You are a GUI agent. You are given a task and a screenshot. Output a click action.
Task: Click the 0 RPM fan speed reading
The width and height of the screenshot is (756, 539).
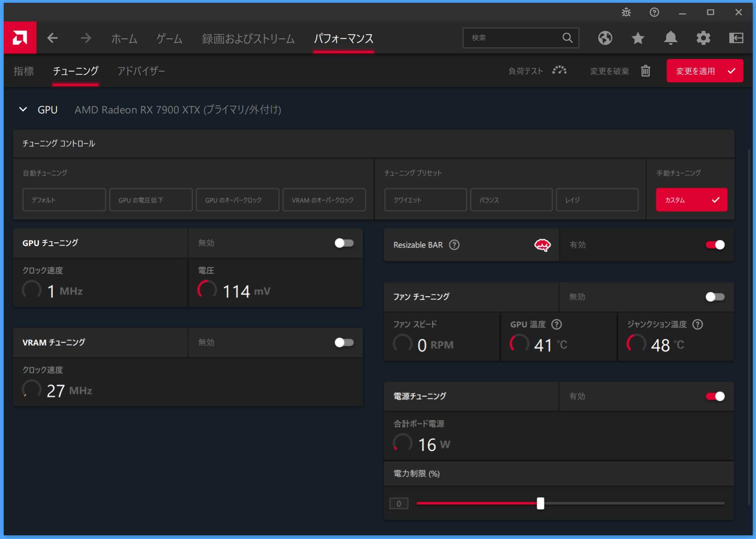pos(435,345)
